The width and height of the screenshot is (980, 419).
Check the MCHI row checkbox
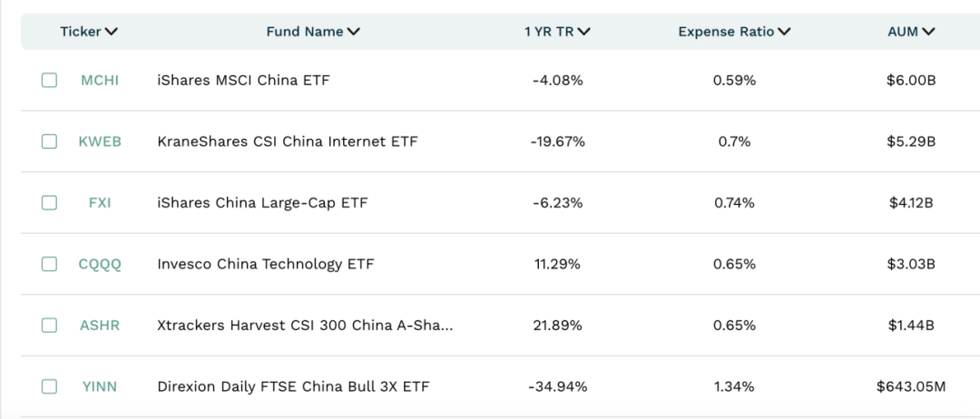click(x=49, y=80)
